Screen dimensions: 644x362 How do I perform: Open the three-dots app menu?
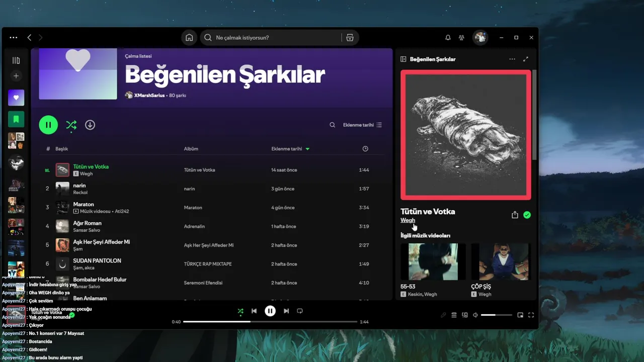(x=14, y=38)
